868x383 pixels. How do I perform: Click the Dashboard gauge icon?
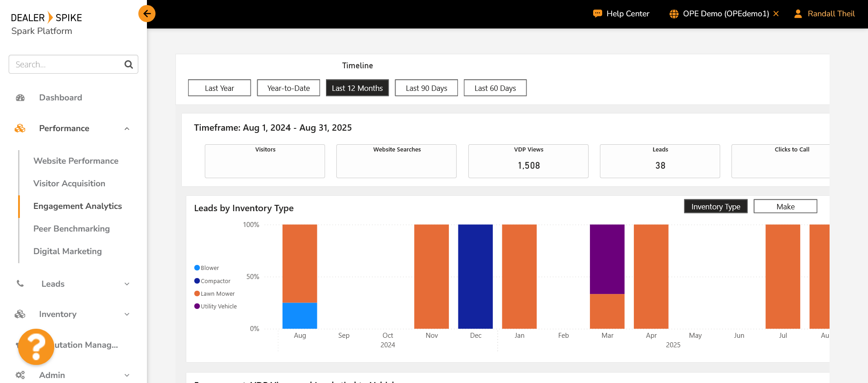click(x=20, y=98)
